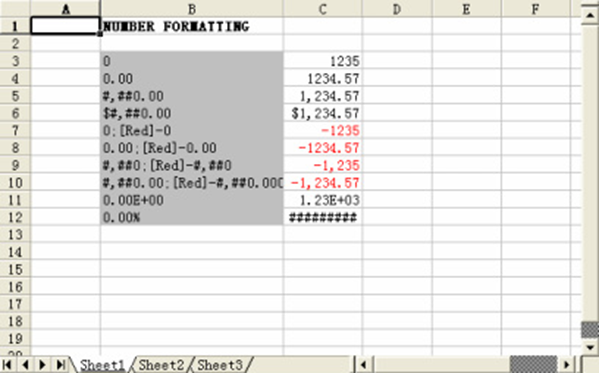Switch to Sheet3 tab
The width and height of the screenshot is (599, 373).
(220, 365)
